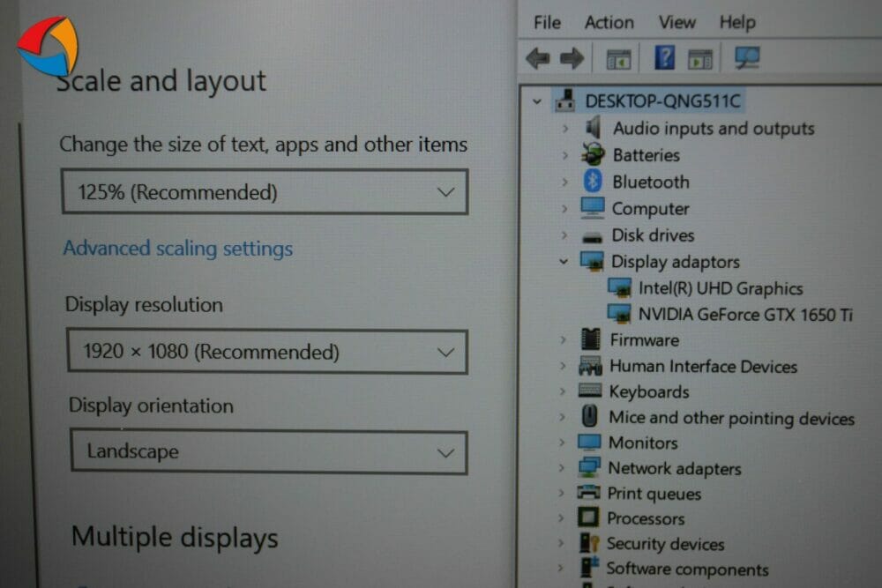Select the Print queues label
This screenshot has width=882, height=588.
pos(654,494)
